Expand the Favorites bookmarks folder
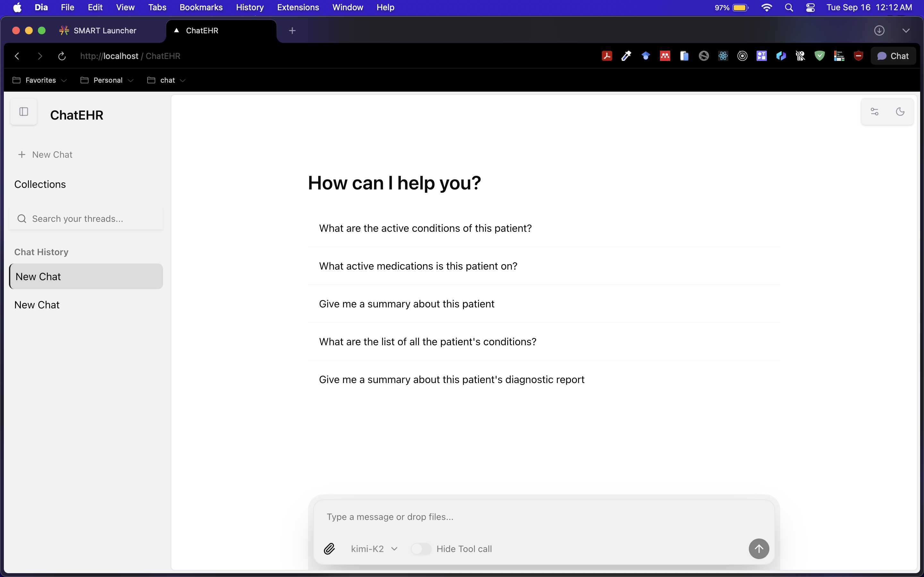The width and height of the screenshot is (924, 577). (40, 80)
